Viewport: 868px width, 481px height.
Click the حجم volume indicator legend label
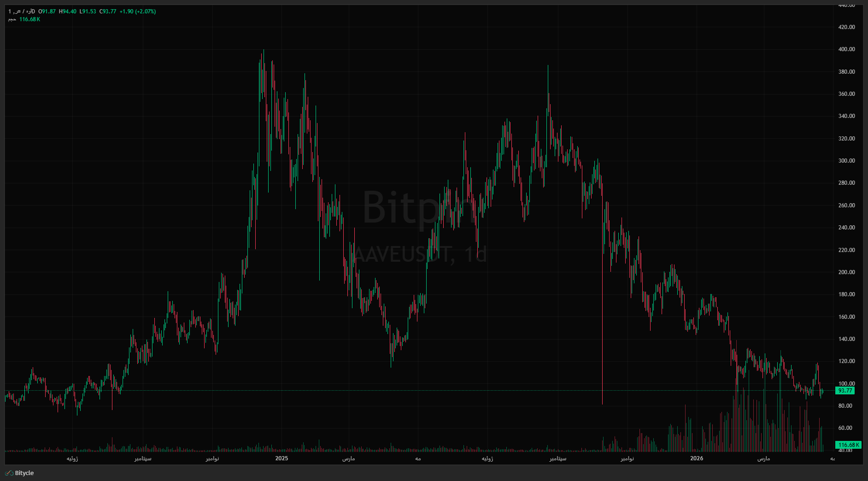(12, 19)
